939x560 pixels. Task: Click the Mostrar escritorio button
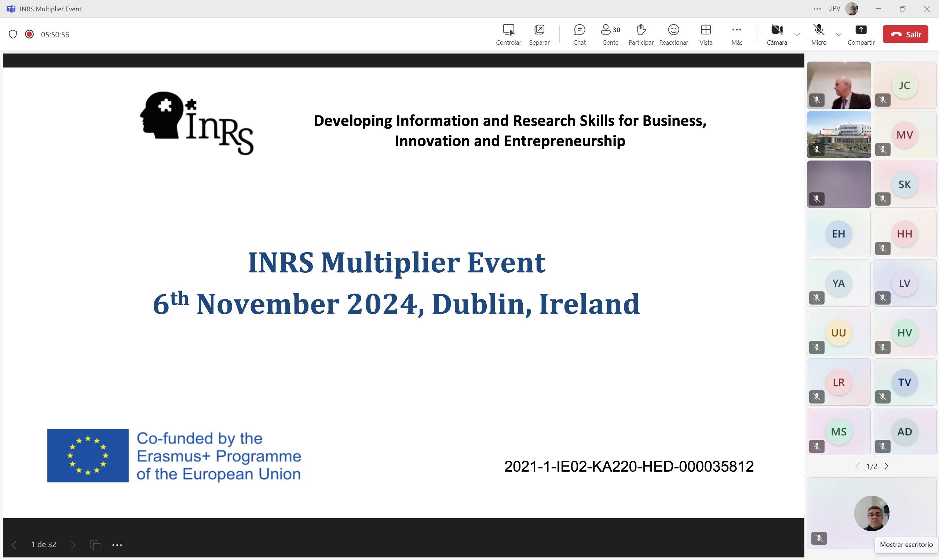point(906,545)
